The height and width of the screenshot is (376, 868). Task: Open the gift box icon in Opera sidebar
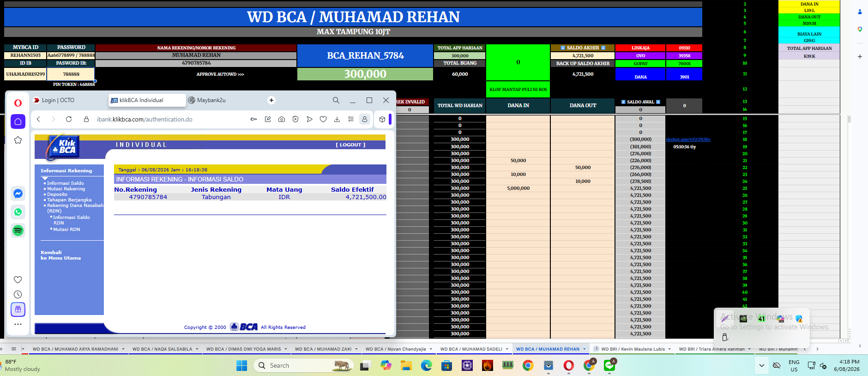18,309
